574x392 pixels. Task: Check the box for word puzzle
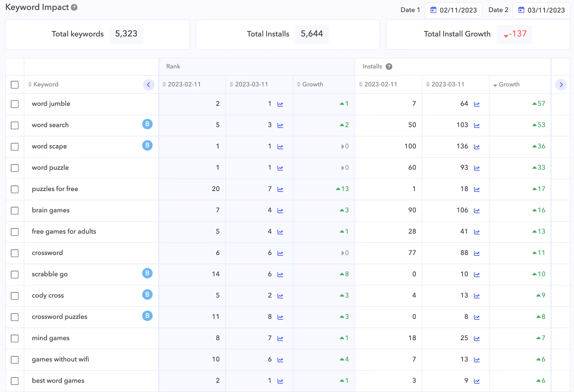(x=15, y=168)
